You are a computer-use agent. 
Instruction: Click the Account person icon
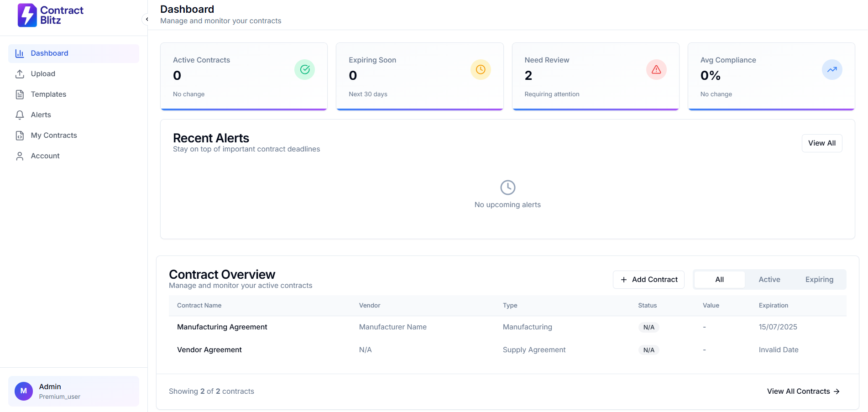tap(20, 156)
